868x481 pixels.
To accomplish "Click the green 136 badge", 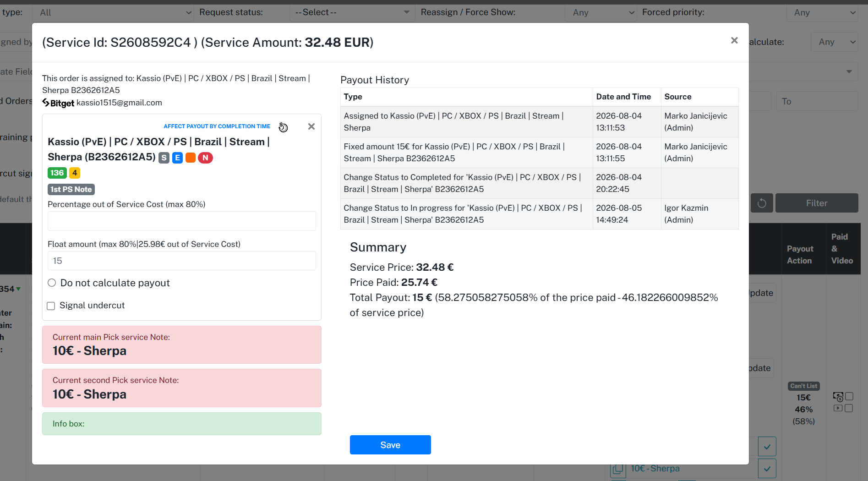I will [57, 173].
